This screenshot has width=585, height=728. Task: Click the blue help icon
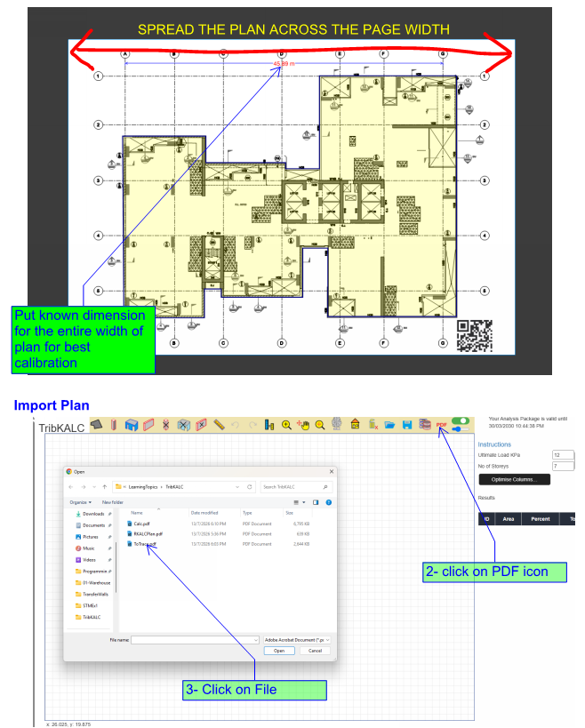pyautogui.click(x=329, y=502)
